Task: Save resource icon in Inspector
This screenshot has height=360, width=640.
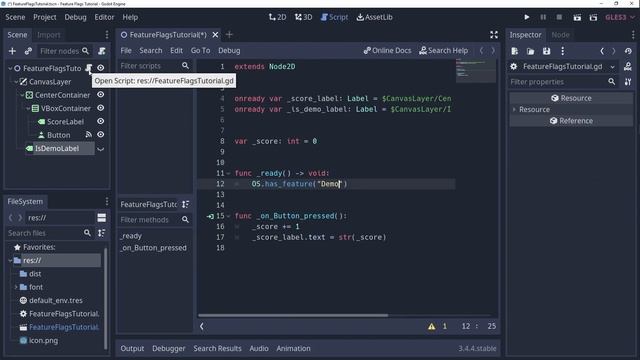Action: point(547,51)
